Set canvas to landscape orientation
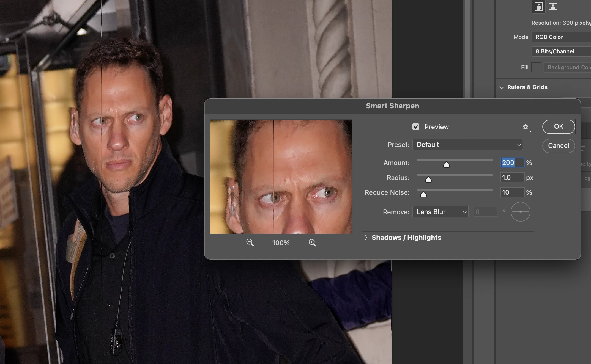The width and height of the screenshot is (591, 364). pyautogui.click(x=553, y=7)
